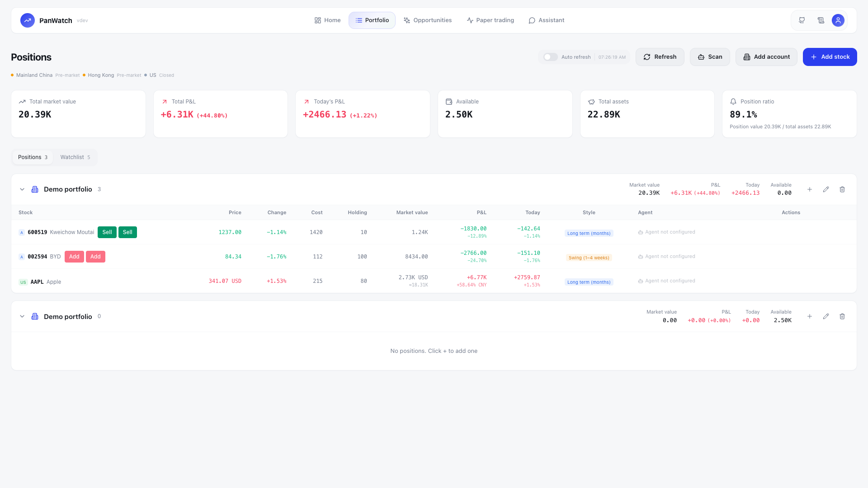Click the Available wallet icon
Viewport: 868px width, 488px height.
[449, 102]
